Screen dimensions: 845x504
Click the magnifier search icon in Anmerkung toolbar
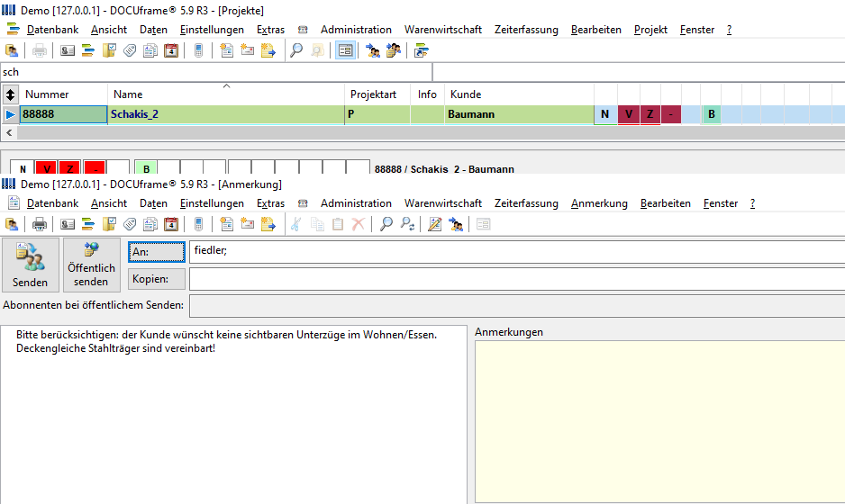coord(386,224)
